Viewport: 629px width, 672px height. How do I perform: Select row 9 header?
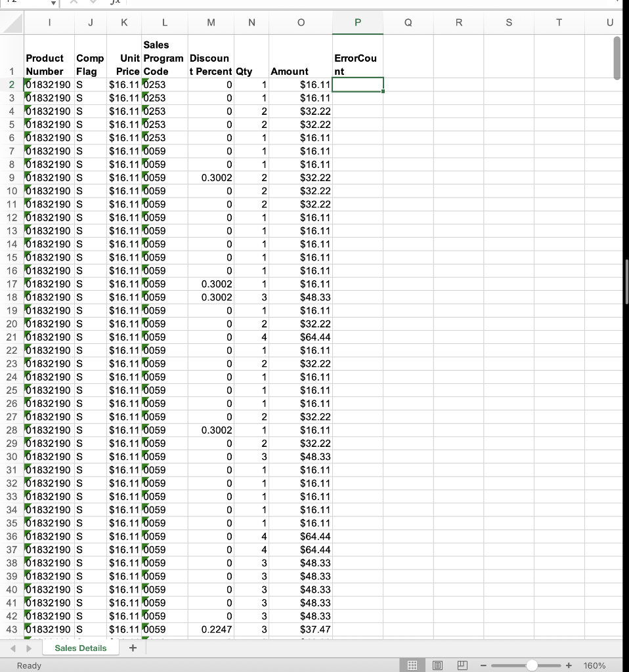coord(12,177)
